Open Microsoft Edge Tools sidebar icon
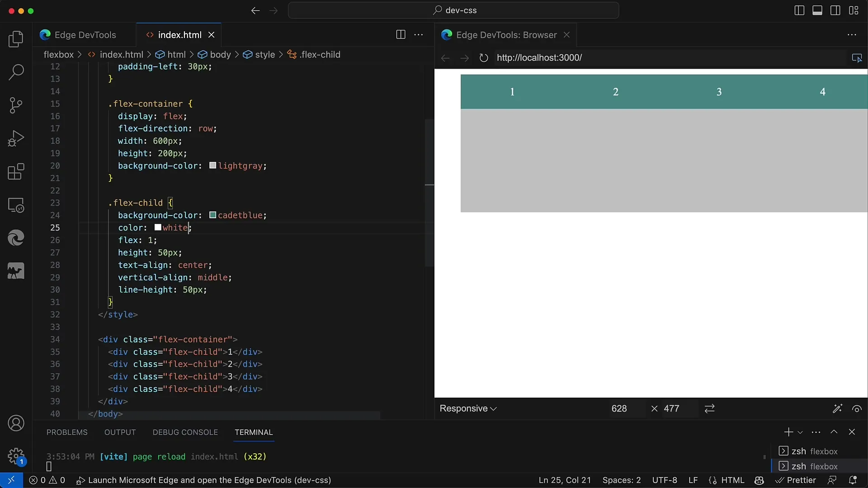 click(16, 238)
